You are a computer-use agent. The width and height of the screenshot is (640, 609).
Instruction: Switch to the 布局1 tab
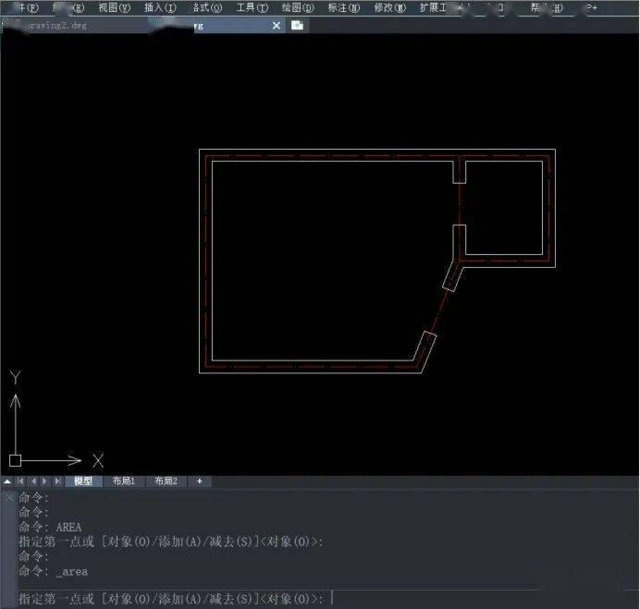coord(124,481)
